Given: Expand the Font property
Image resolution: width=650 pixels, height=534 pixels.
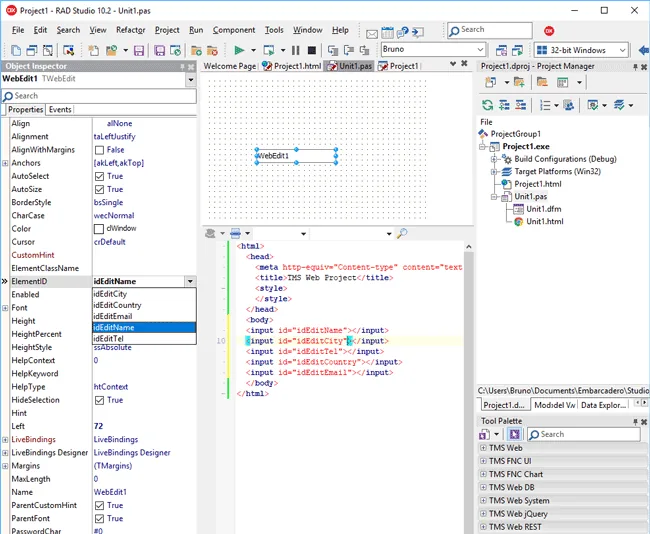Looking at the screenshot, I should coord(5,308).
